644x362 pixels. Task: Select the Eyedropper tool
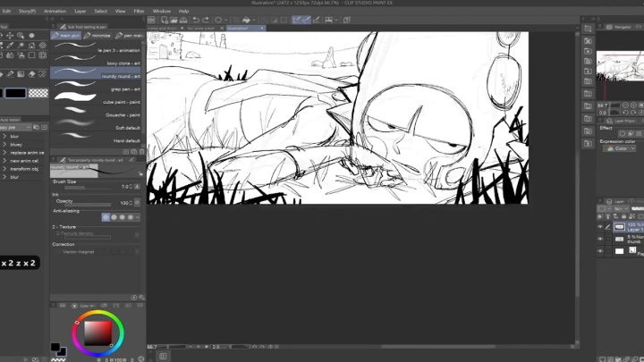[10, 46]
